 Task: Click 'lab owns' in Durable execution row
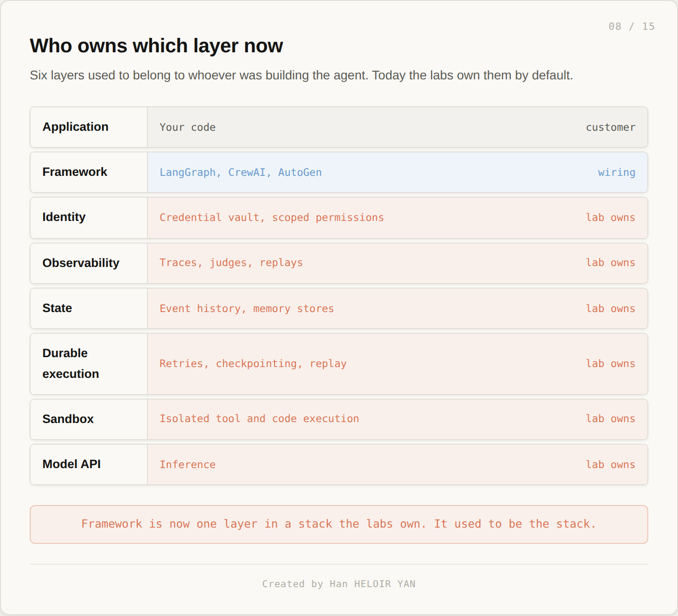point(610,363)
